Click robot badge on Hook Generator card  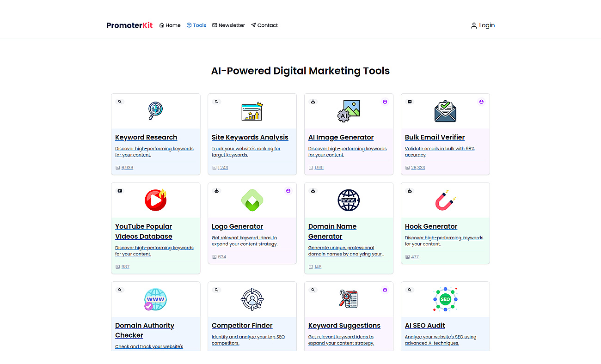(410, 191)
